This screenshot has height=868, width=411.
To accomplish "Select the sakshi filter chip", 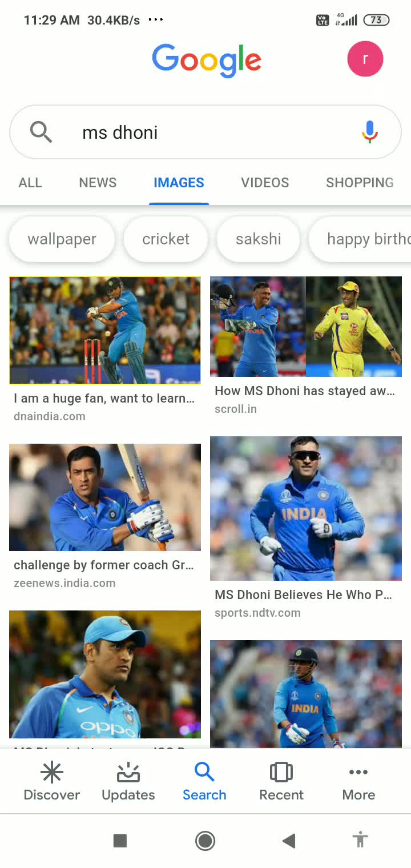I will pos(258,239).
